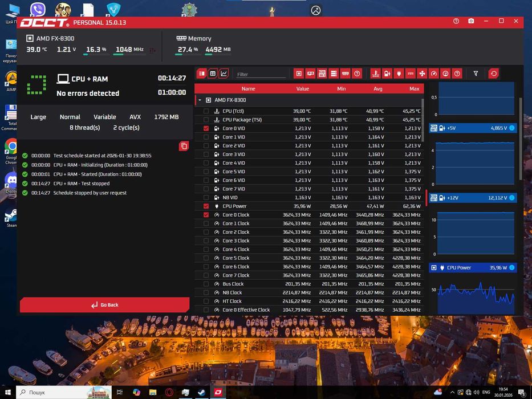Switch to combined table and graph view
The width and height of the screenshot is (532, 399).
click(201, 74)
